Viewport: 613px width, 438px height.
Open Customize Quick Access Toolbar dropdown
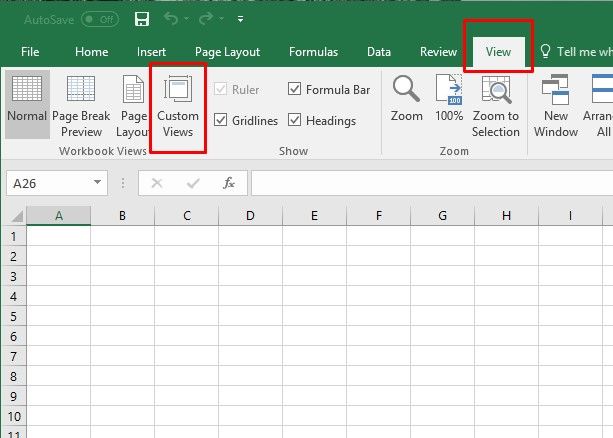pos(240,19)
